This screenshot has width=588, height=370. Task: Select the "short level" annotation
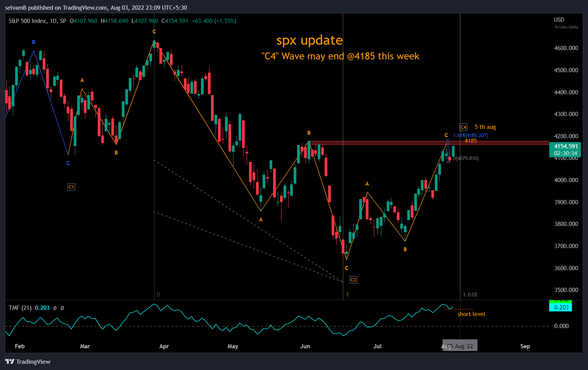pyautogui.click(x=471, y=314)
